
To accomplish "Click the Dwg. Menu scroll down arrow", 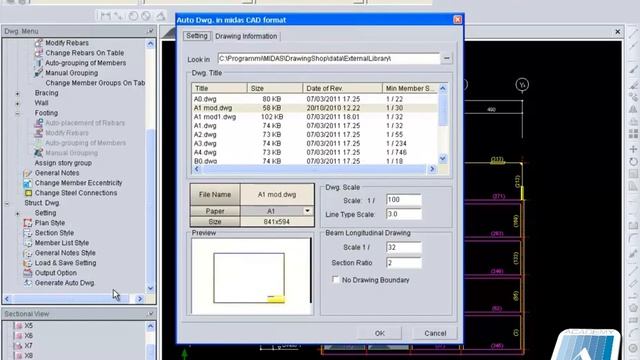I will pos(151,289).
